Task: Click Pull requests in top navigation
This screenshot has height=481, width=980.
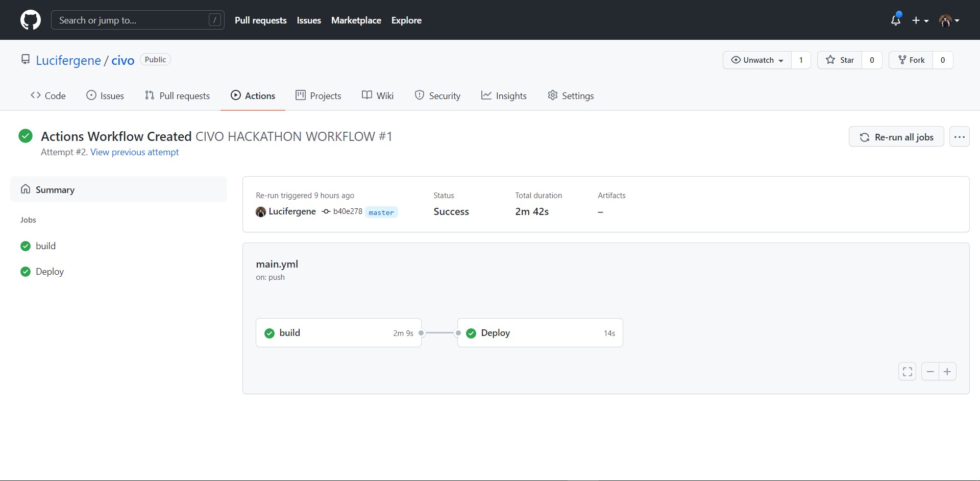Action: [261, 20]
